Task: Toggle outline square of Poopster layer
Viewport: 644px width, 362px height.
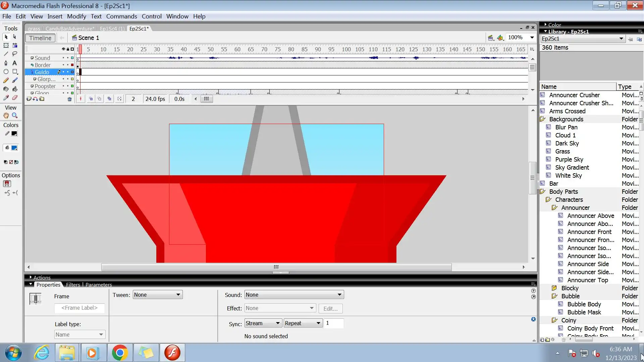Action: click(x=72, y=86)
